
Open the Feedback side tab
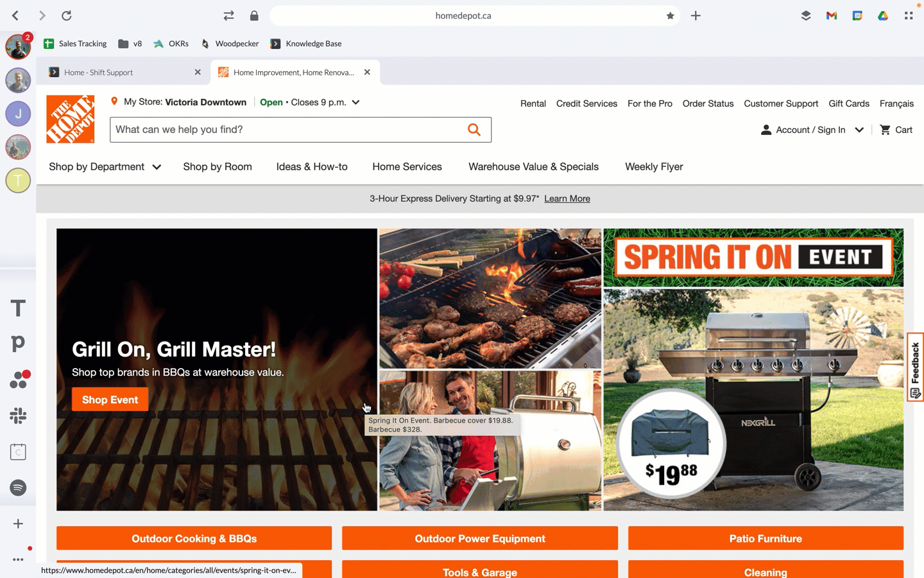pos(915,367)
